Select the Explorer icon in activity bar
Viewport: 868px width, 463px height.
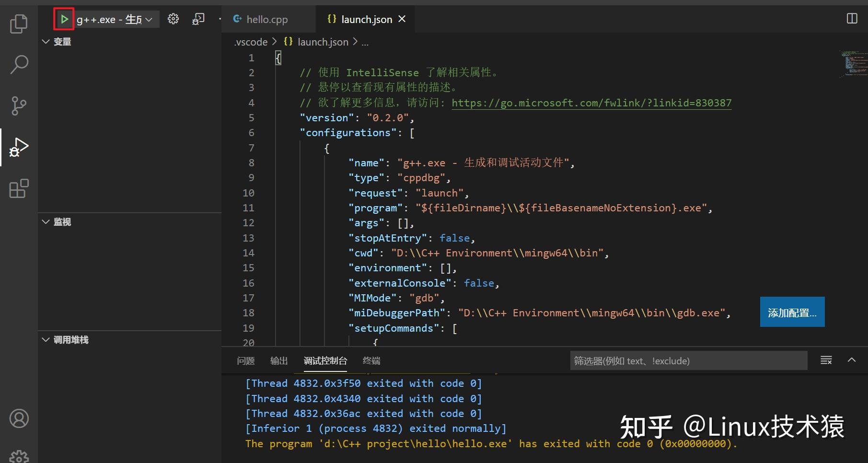[x=18, y=23]
